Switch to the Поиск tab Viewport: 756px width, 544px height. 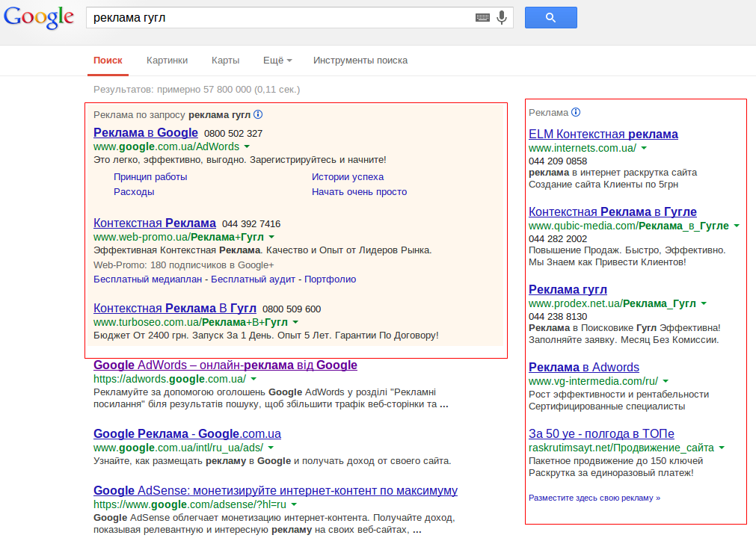pos(108,61)
